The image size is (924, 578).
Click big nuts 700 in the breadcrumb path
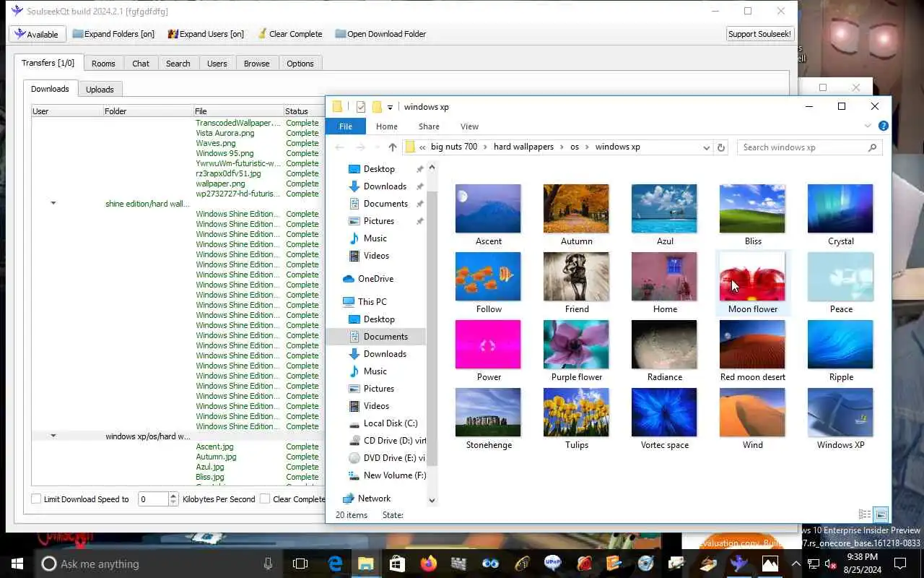pyautogui.click(x=454, y=147)
